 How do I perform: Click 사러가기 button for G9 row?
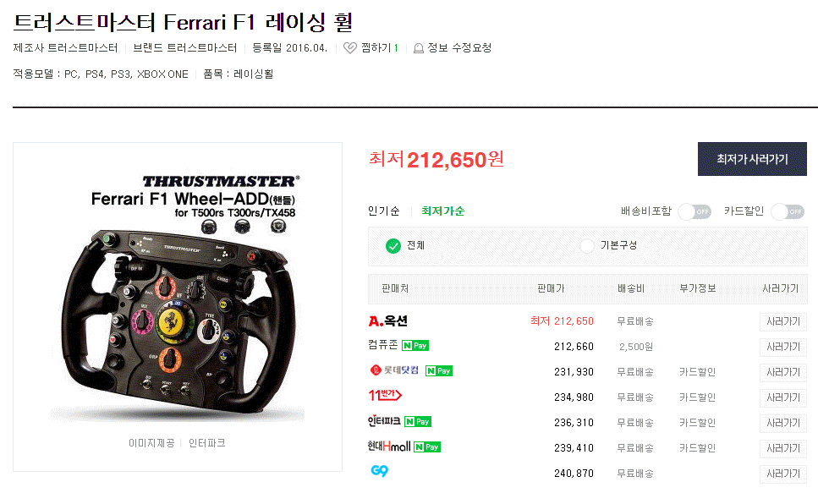point(783,474)
